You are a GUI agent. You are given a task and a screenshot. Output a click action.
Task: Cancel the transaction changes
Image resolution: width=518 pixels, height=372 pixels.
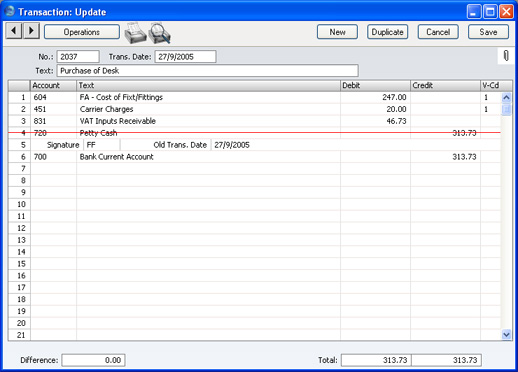click(x=438, y=32)
